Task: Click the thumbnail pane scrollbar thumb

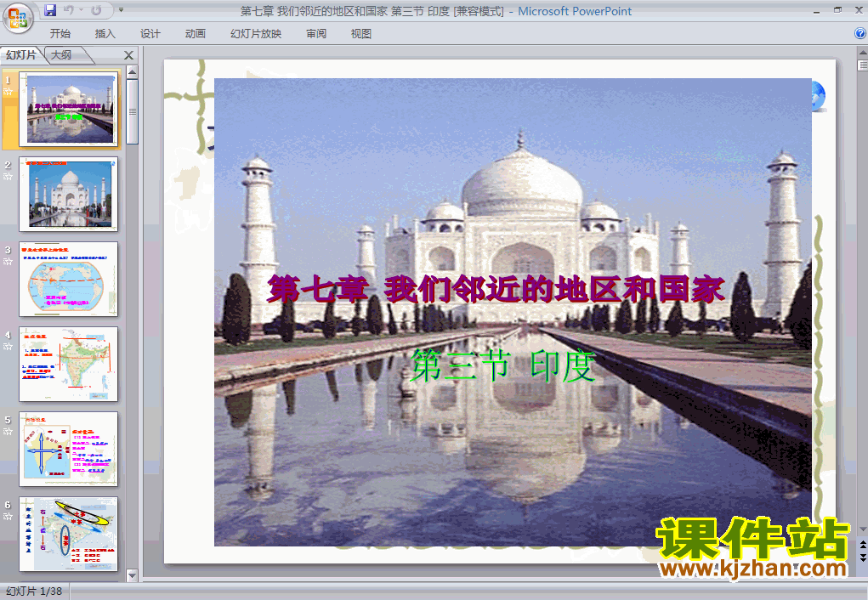Action: click(x=132, y=111)
